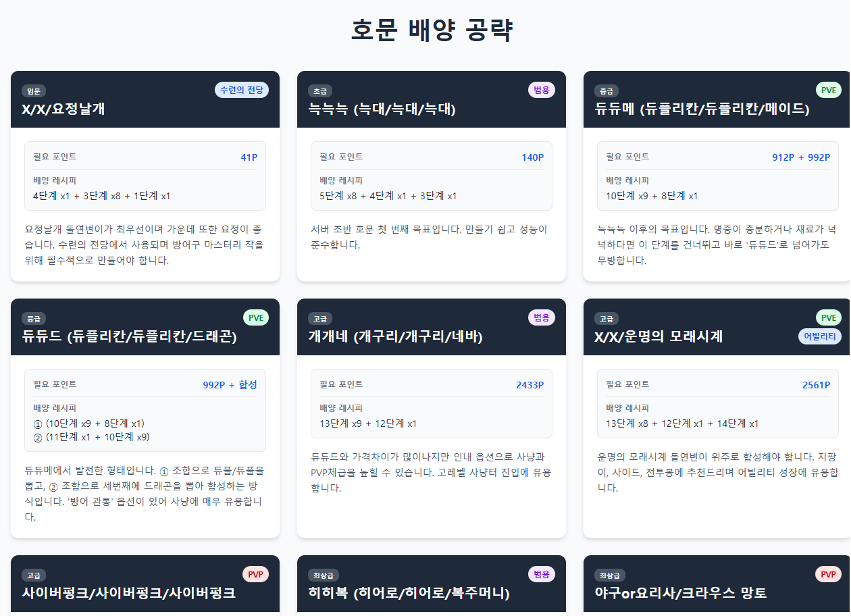
Task: Click the 범용 tag on the 개개네 card
Action: (542, 317)
